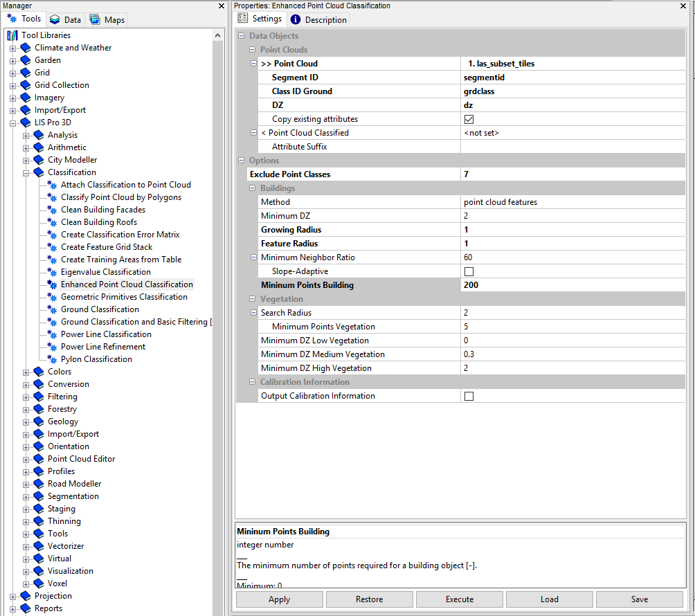Click the Geometric Primitives Classification icon
Image resolution: width=695 pixels, height=616 pixels.
[53, 297]
